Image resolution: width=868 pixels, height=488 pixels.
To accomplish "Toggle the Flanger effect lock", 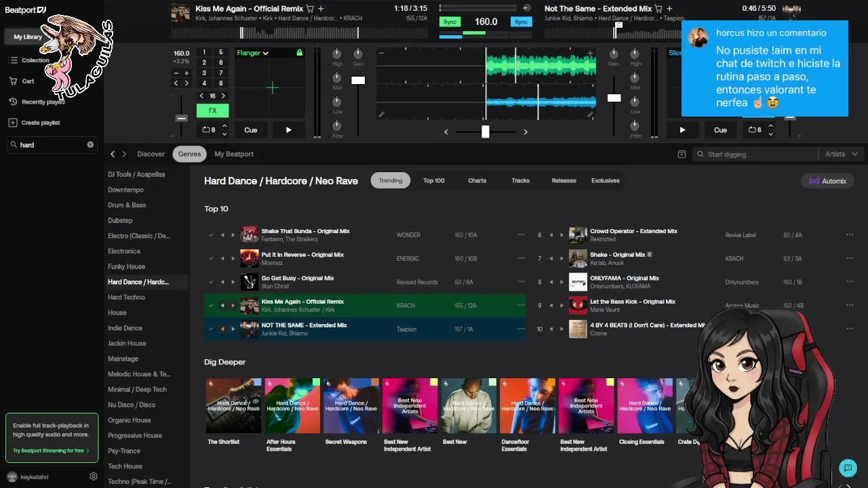I will 299,53.
